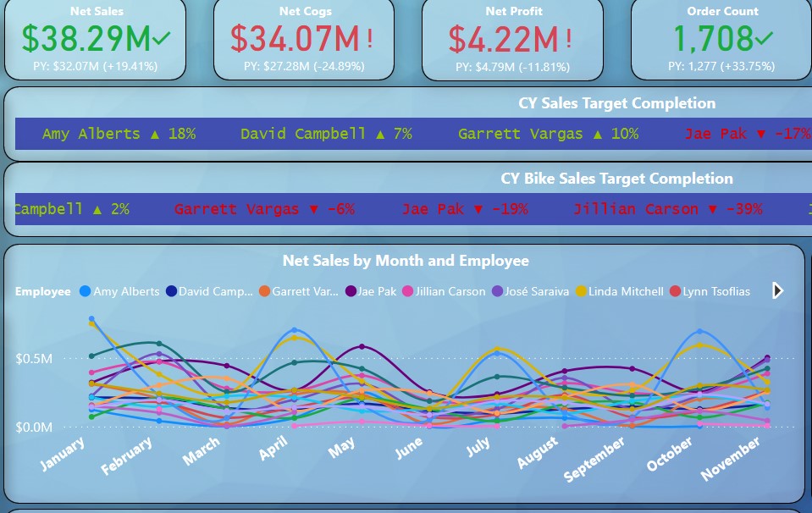Image resolution: width=812 pixels, height=513 pixels.
Task: Click the right arrow to scroll the legend
Action: (x=776, y=290)
